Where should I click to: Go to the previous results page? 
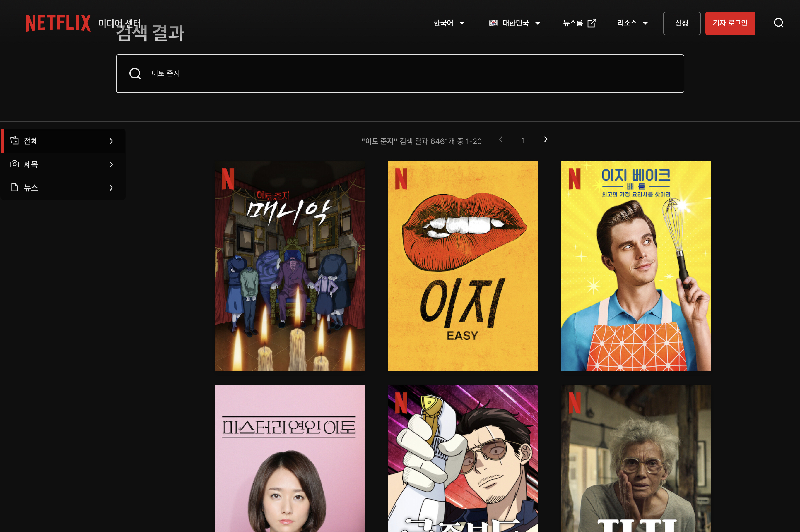501,140
